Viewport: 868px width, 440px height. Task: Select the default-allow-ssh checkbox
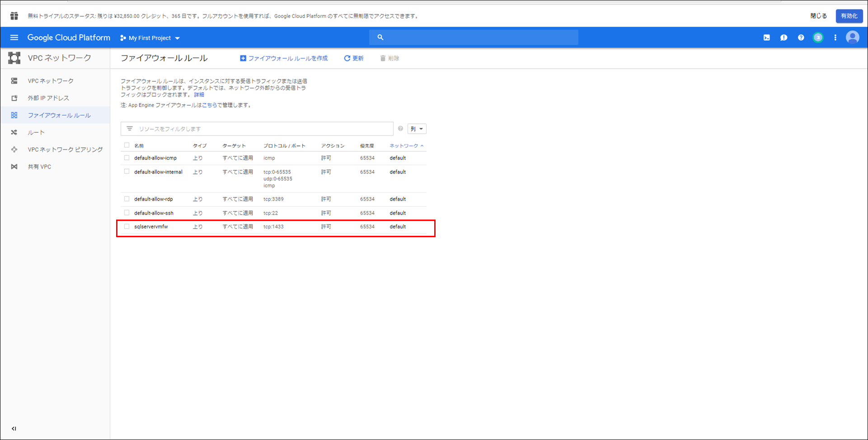click(x=127, y=212)
